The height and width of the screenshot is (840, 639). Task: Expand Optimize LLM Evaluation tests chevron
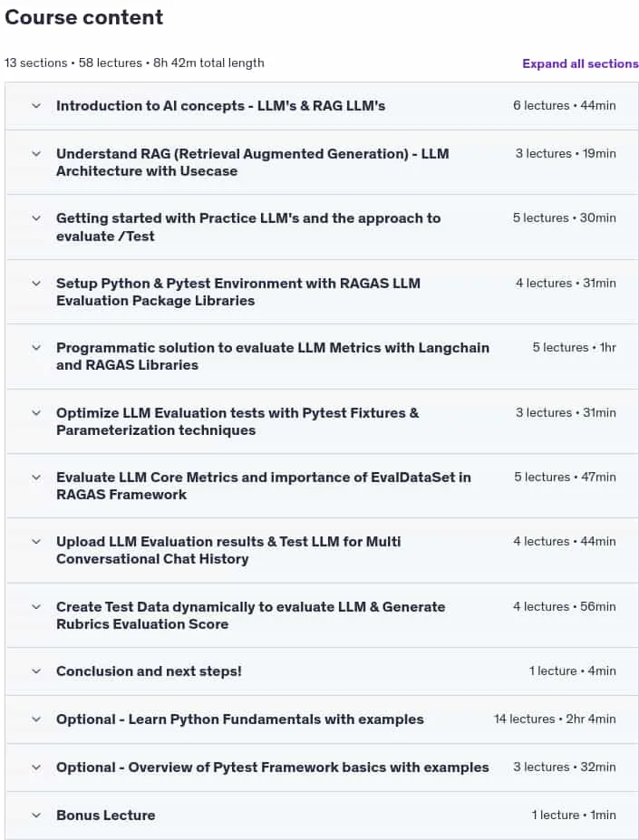point(36,412)
